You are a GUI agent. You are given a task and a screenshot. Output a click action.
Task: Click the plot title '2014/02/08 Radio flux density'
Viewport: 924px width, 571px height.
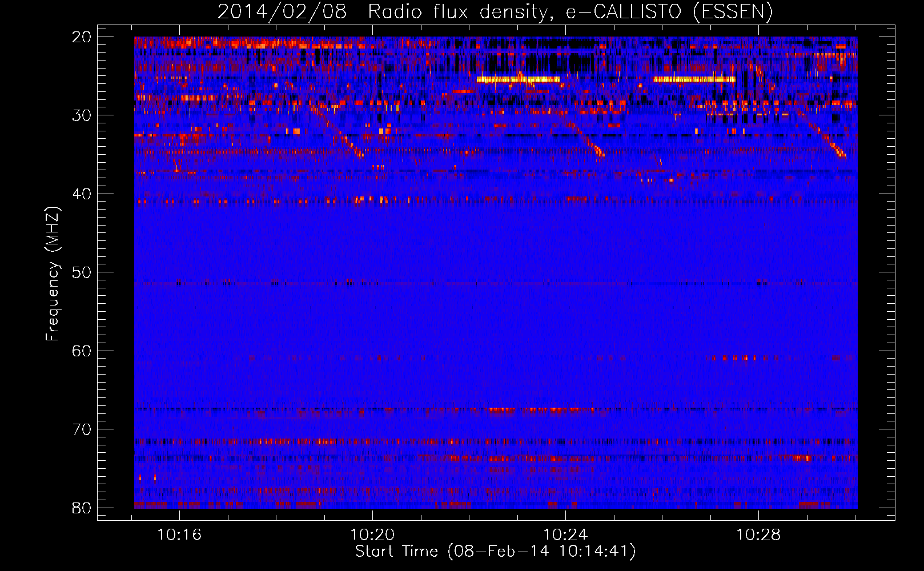385,12
